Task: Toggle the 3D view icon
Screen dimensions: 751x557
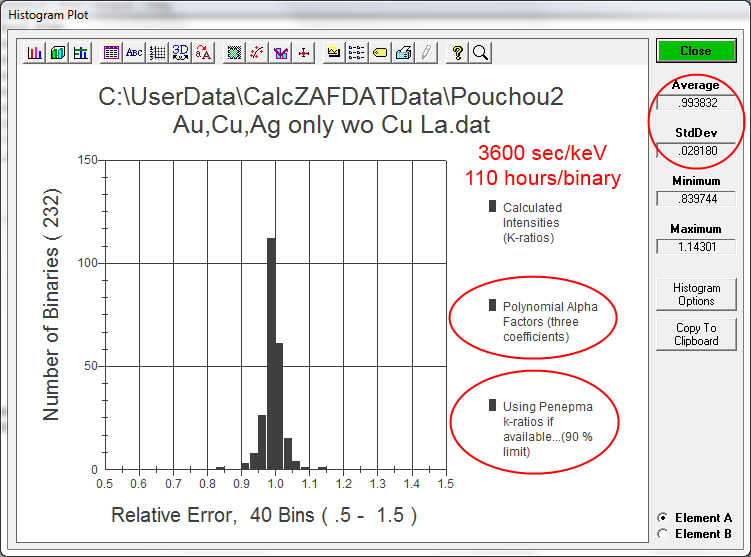Action: coord(180,53)
